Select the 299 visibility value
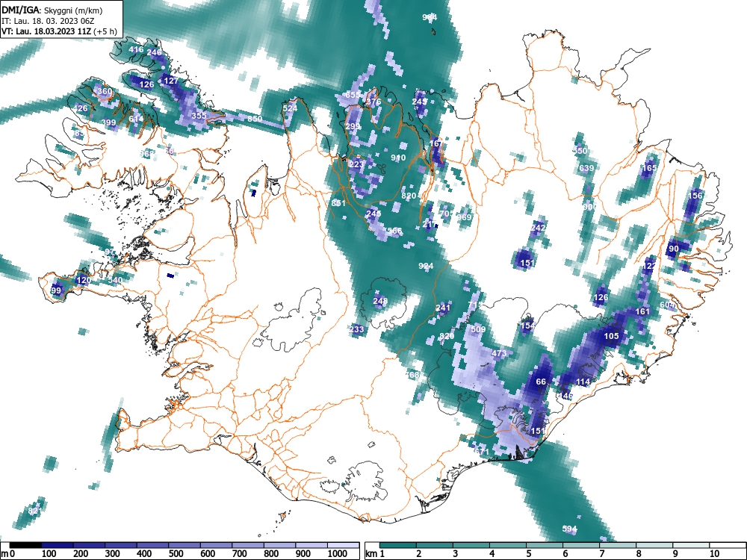Screen dimensions: 747x560 (x=353, y=126)
